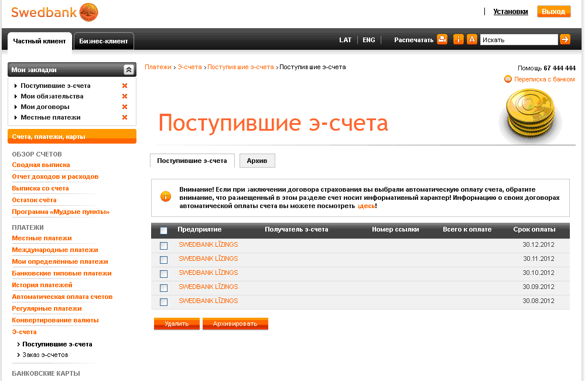Open Регулярные платежи link
This screenshot has width=588, height=381.
coord(47,308)
